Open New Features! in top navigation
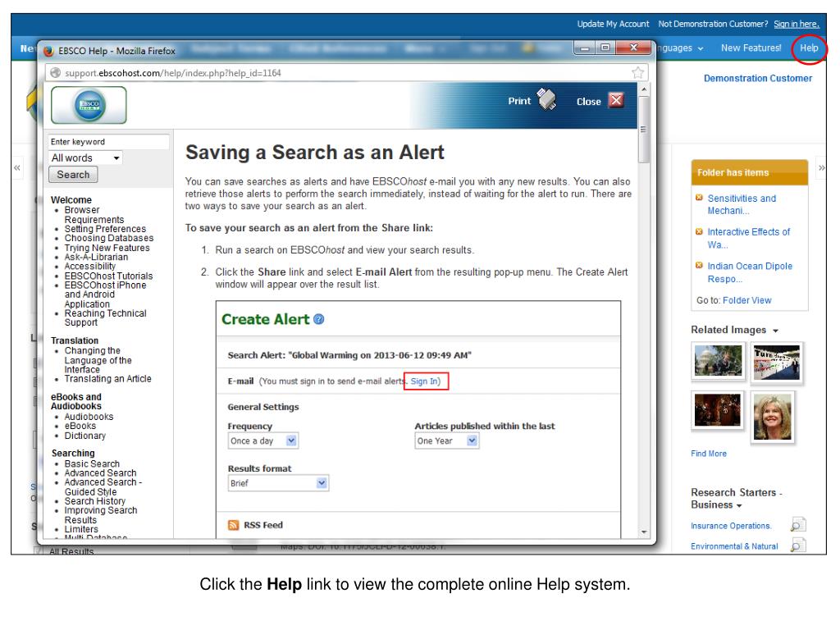 pyautogui.click(x=751, y=48)
